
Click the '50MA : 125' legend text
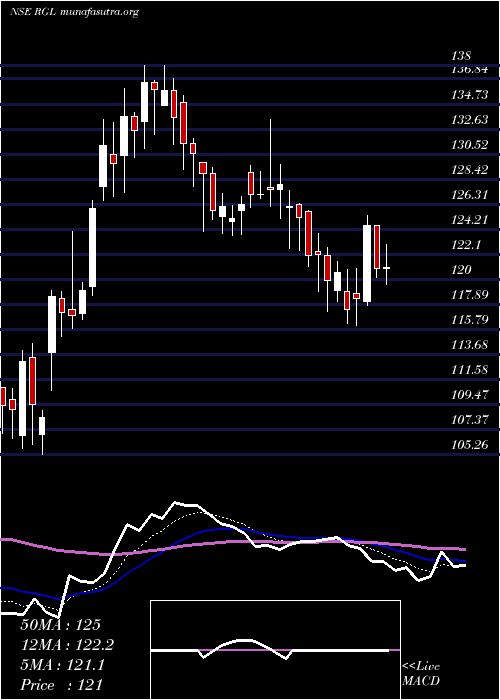point(61,625)
